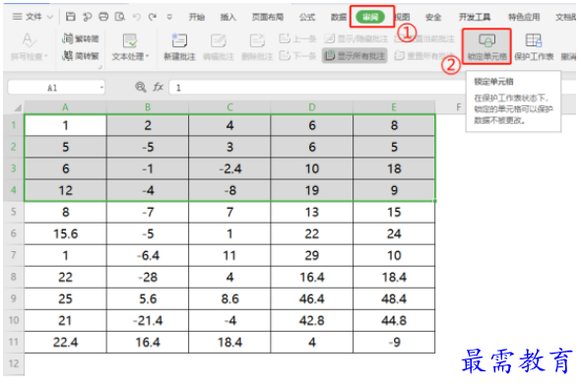Image resolution: width=581 pixels, height=392 pixels.
Task: Toggle 显示所有批注 button
Action: 355,55
